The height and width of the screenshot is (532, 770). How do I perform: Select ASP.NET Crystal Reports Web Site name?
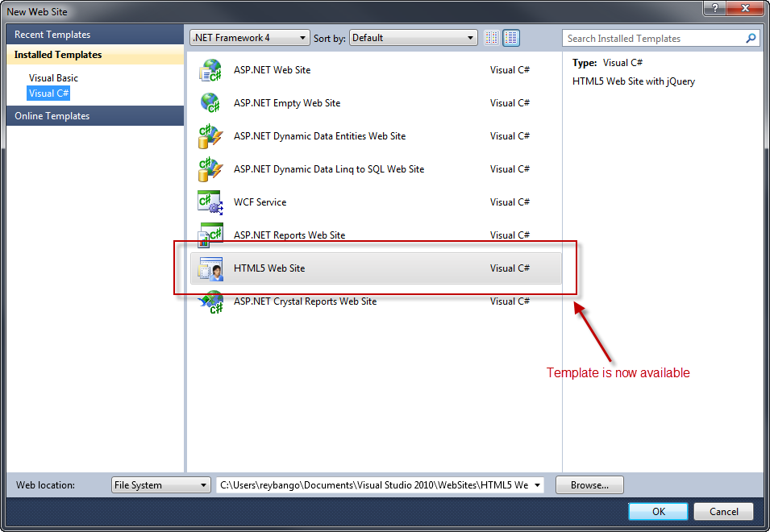[x=305, y=301]
